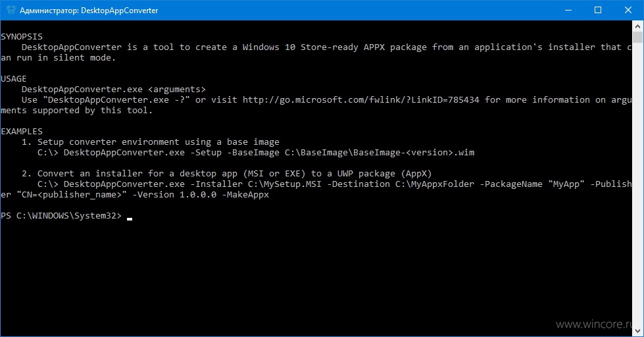
Task: Click the USAGE heading text
Action: click(x=14, y=78)
